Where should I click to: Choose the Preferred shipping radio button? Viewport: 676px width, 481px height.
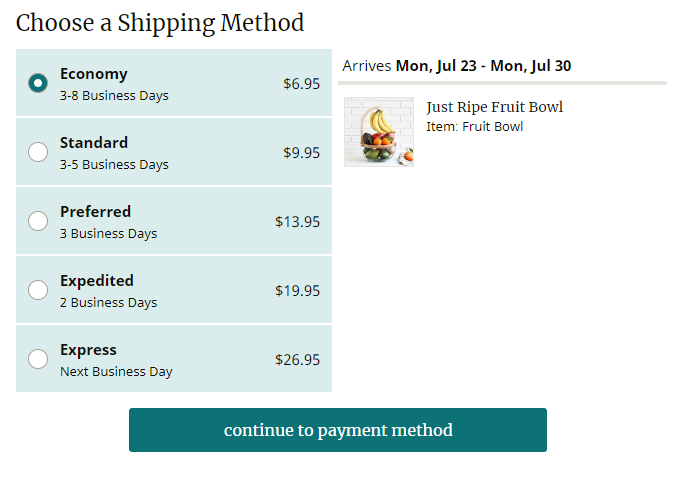point(38,221)
